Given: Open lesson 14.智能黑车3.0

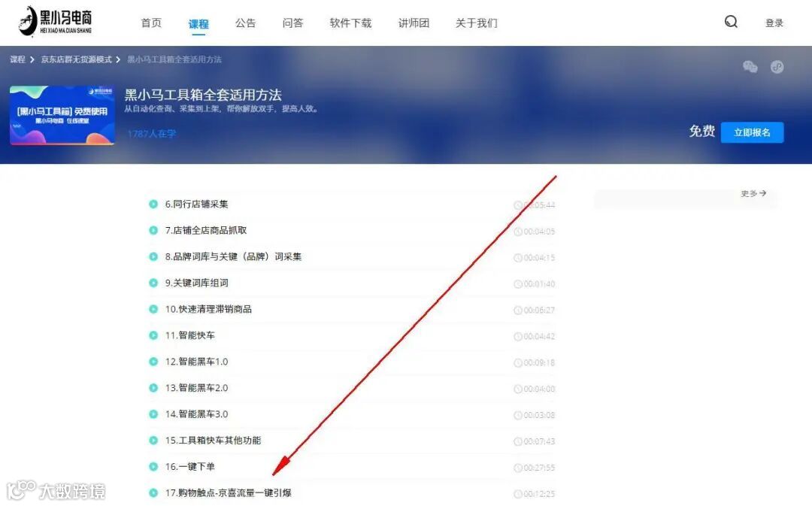Looking at the screenshot, I should click(196, 414).
